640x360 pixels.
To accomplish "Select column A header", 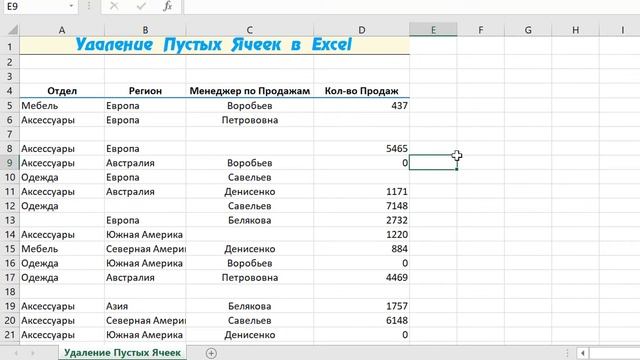I will [62, 30].
